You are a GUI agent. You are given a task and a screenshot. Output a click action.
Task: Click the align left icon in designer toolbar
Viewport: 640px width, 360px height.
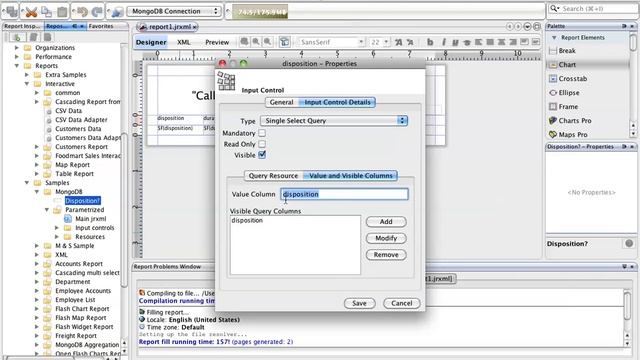click(478, 42)
